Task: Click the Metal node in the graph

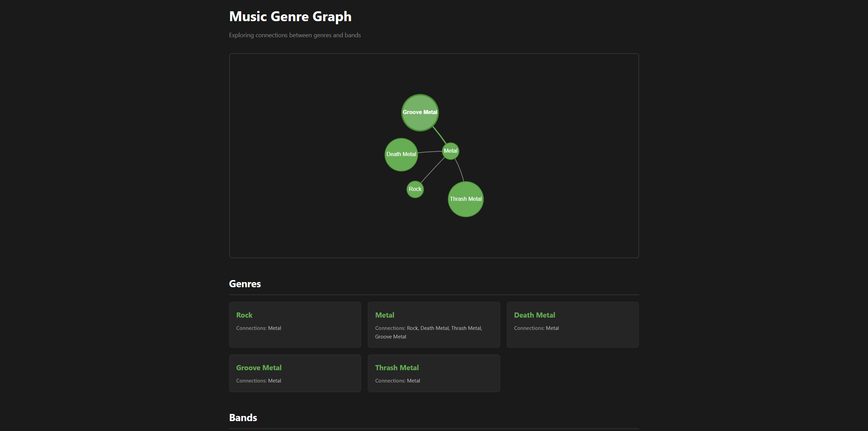Action: (x=450, y=151)
